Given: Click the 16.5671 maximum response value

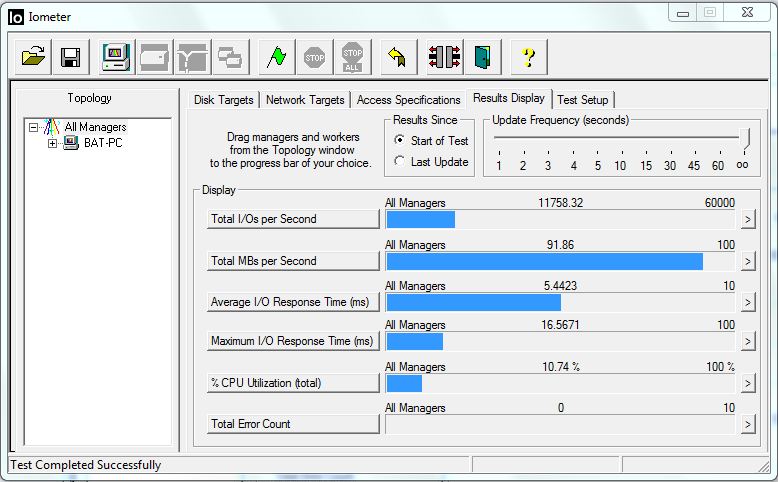Looking at the screenshot, I should pos(560,325).
